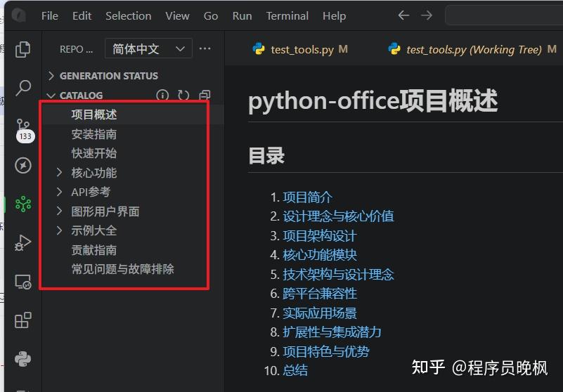Screen dimensions: 563x392
Task: Follow the 实际应用场景 link
Action: (320, 313)
